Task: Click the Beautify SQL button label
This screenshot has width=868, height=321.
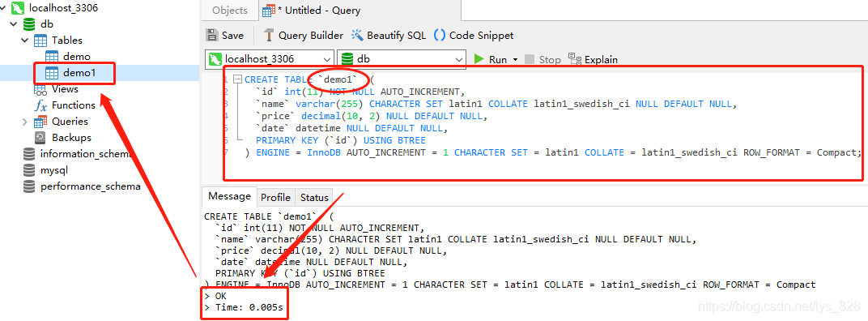Action: (397, 36)
